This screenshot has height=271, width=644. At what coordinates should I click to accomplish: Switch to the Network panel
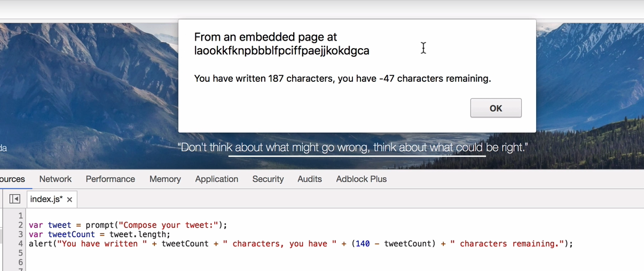tap(55, 179)
